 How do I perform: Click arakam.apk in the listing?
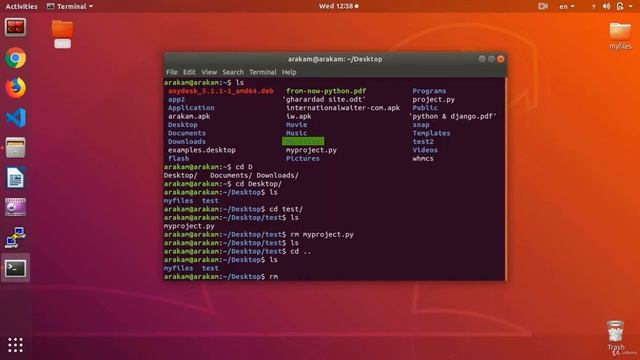(189, 116)
